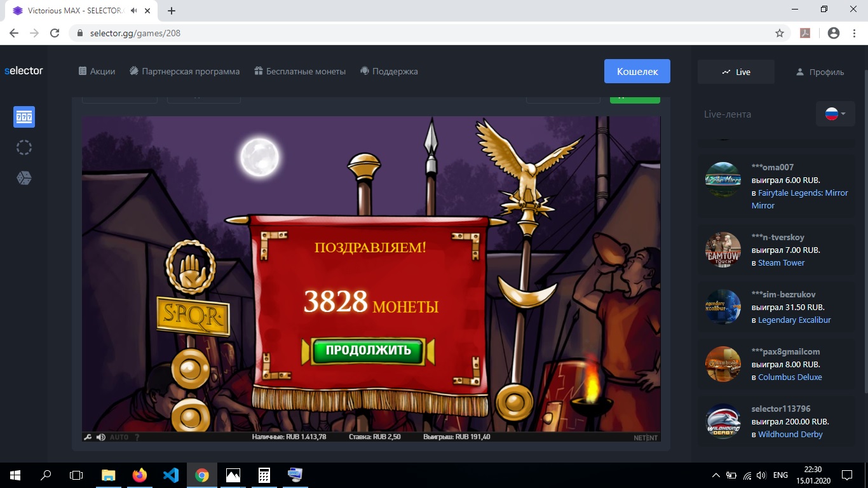Screen dimensions: 868x488
Task: Open a new browser tab
Action: [x=172, y=11]
